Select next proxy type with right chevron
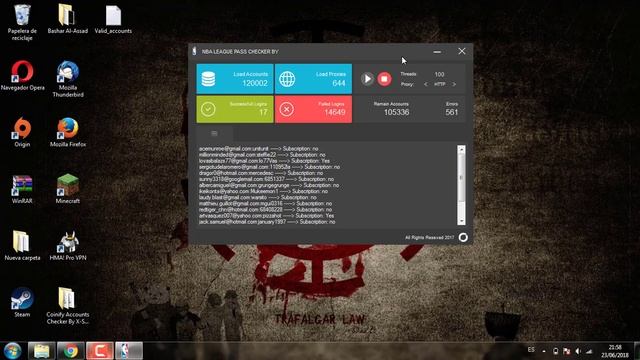This screenshot has height=360, width=640. [454, 84]
